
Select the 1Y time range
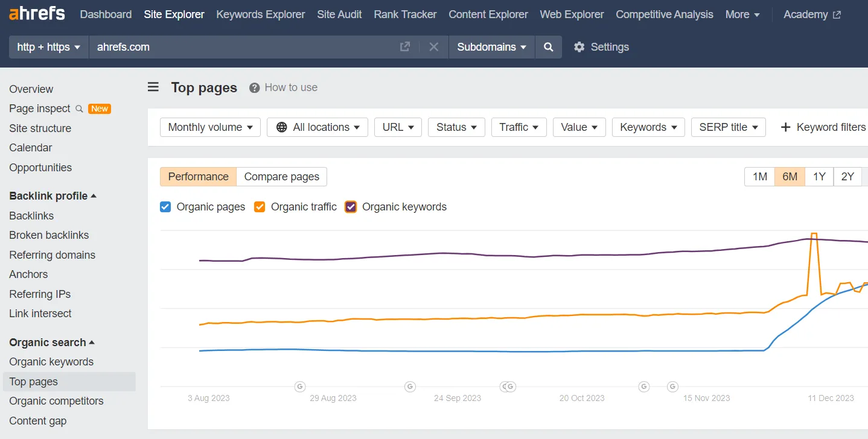click(819, 177)
